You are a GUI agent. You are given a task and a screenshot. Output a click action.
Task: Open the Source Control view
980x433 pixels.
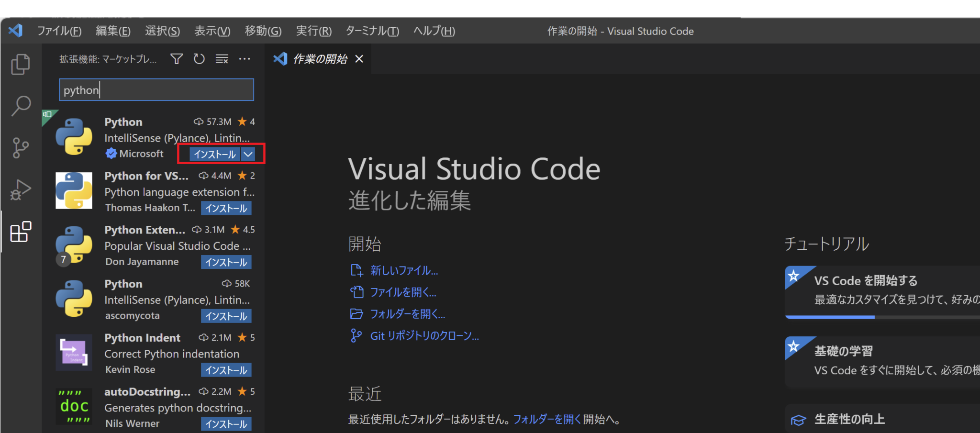[20, 148]
